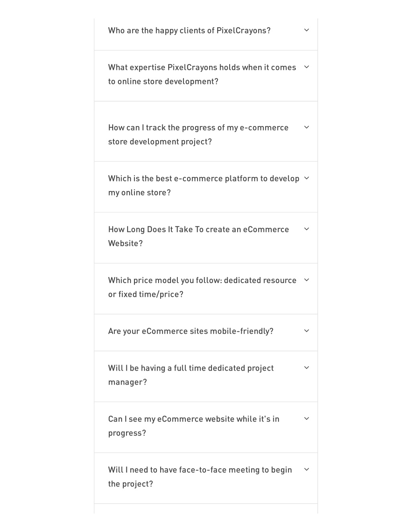Expand the happy clients question chevron
411x532 pixels.
307,30
